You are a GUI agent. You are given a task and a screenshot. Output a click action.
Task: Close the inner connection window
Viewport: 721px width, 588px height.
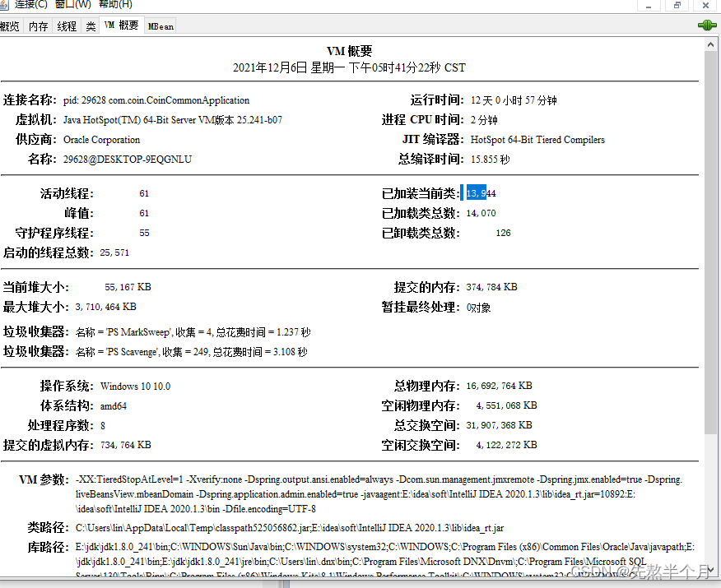point(706,5)
